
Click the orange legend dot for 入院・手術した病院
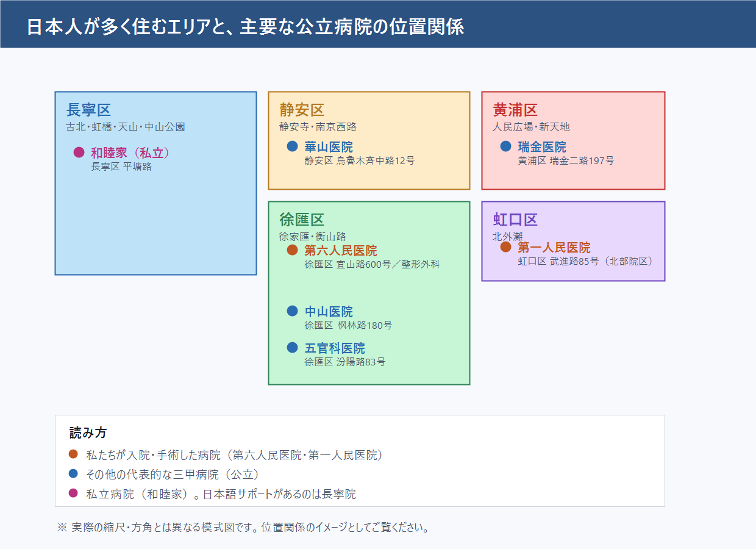[73, 454]
